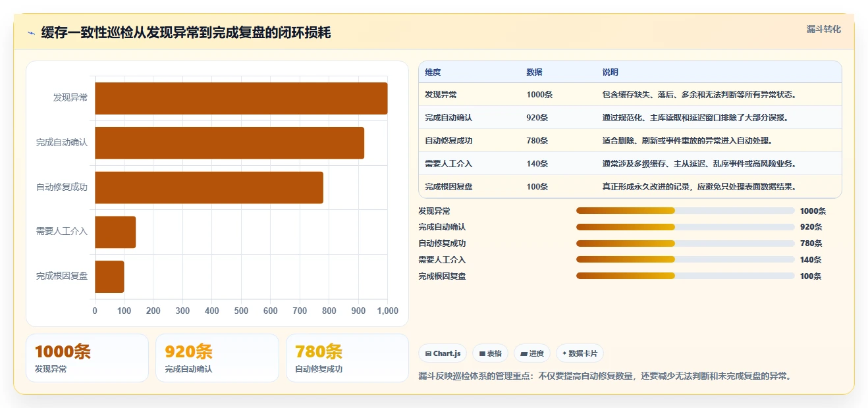Click the 920条 完成自动确认 stat card
The image size is (868, 408).
pos(217,358)
